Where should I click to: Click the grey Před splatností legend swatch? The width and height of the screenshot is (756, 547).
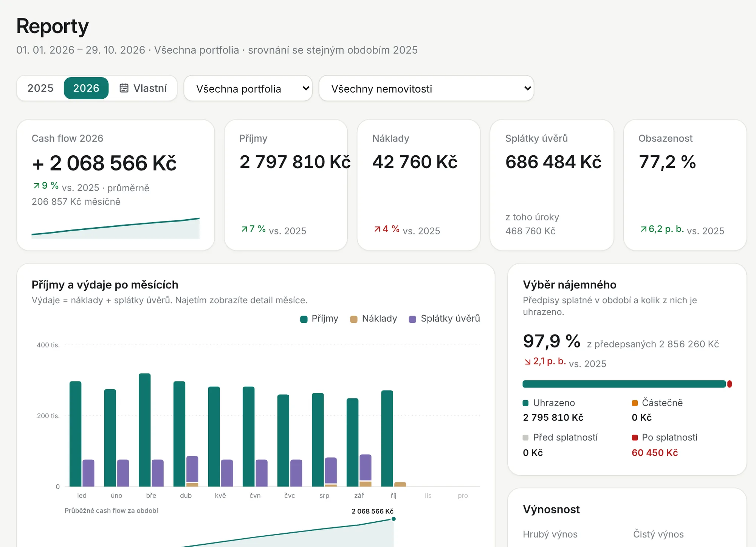point(525,438)
